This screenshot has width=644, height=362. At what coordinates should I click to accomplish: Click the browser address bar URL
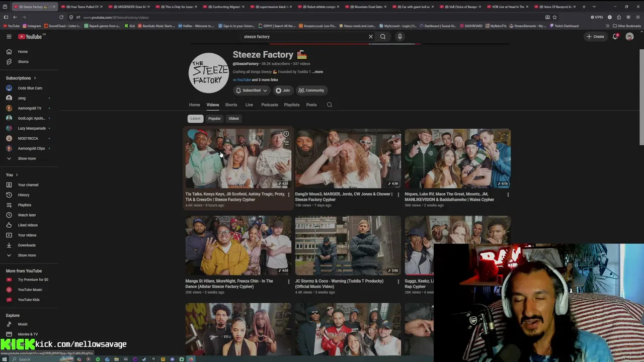(116, 17)
